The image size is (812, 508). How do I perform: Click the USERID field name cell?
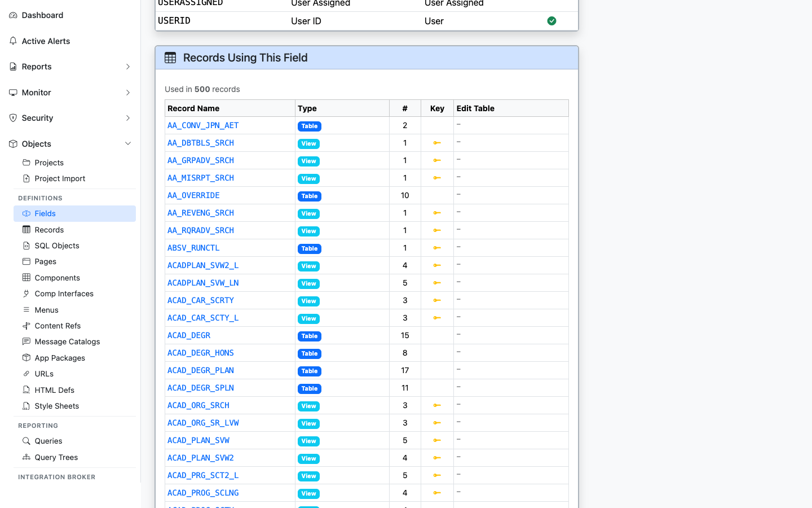point(174,20)
